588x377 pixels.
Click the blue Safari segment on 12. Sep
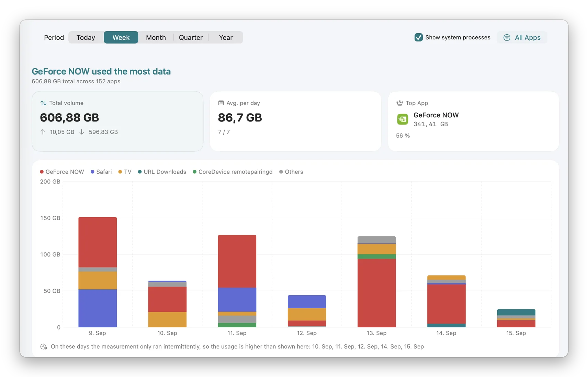pos(307,302)
